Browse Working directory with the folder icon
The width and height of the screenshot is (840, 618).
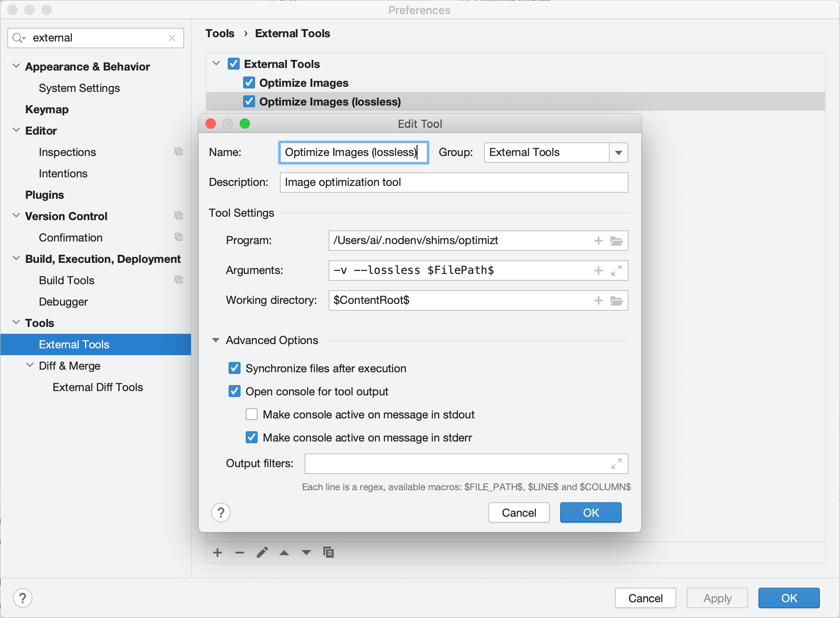[x=617, y=300]
